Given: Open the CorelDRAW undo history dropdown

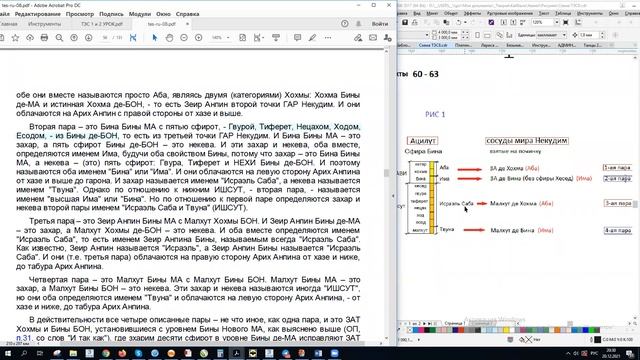Looking at the screenshot, I should coord(465,22).
